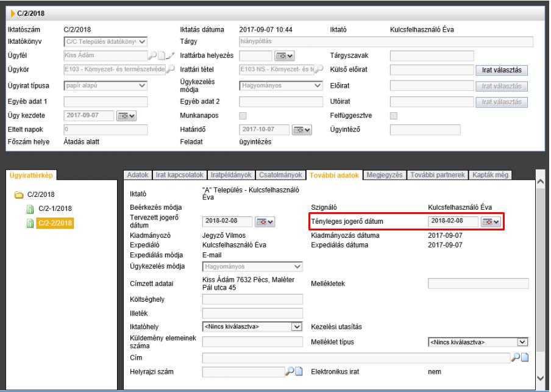Viewport: 551px width, 392px height.
Task: Click Irat választás button for Külső előirat
Action: pyautogui.click(x=502, y=70)
